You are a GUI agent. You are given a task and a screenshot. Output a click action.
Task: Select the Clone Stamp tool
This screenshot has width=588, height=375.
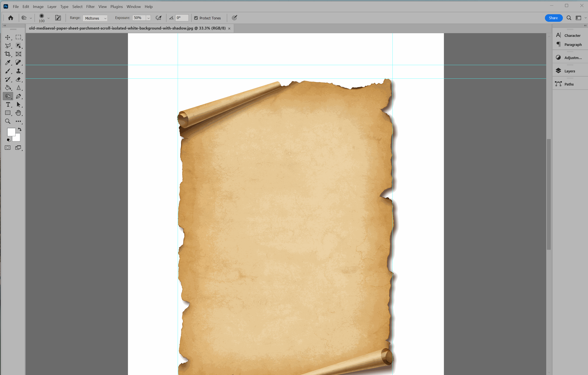point(18,71)
